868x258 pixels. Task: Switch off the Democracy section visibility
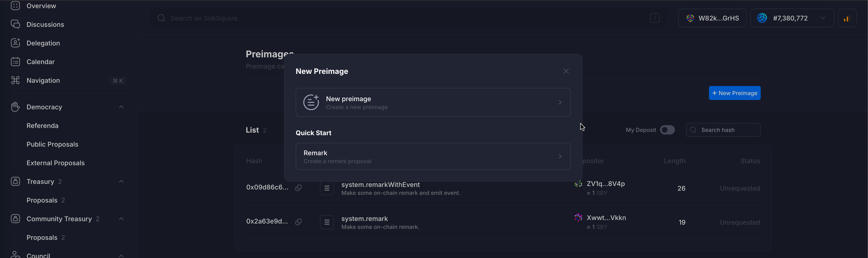(121, 107)
